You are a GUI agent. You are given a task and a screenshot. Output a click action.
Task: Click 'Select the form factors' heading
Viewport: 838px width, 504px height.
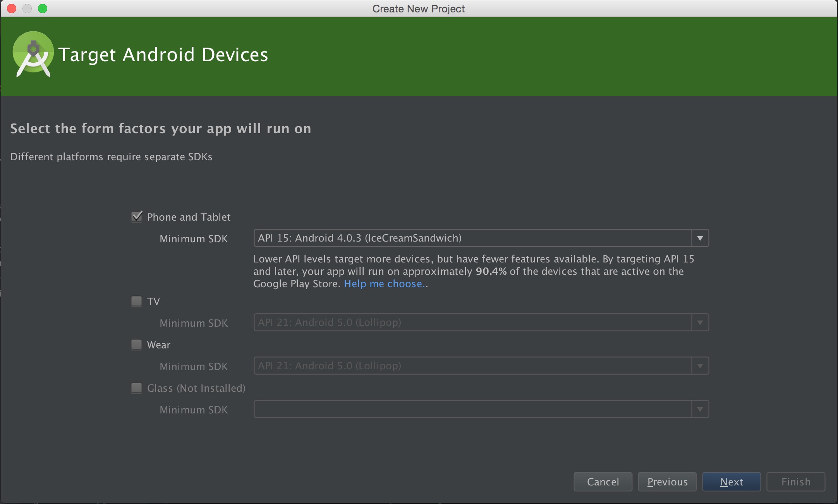click(161, 129)
